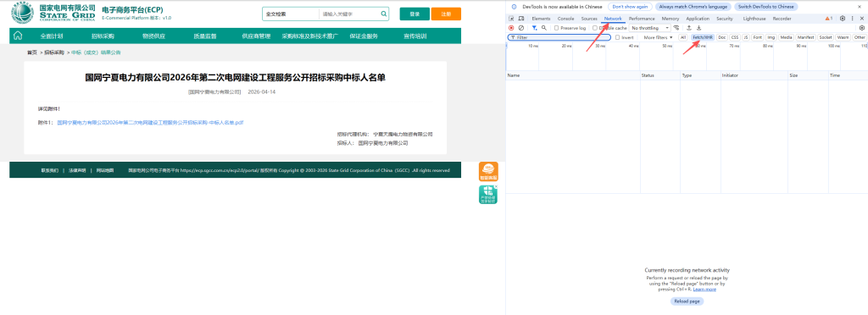Select the Network tab
The height and width of the screenshot is (315, 868).
click(x=613, y=19)
